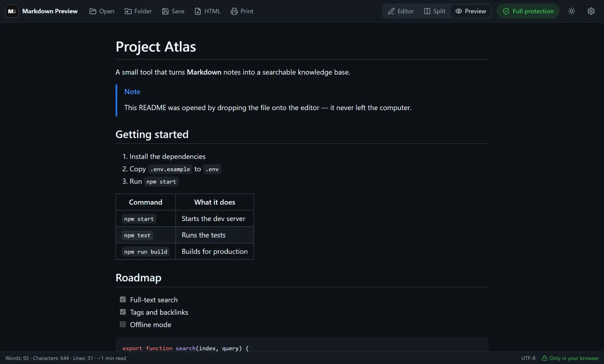Click the blue Note callout title
Image resolution: width=604 pixels, height=364 pixels.
(133, 92)
